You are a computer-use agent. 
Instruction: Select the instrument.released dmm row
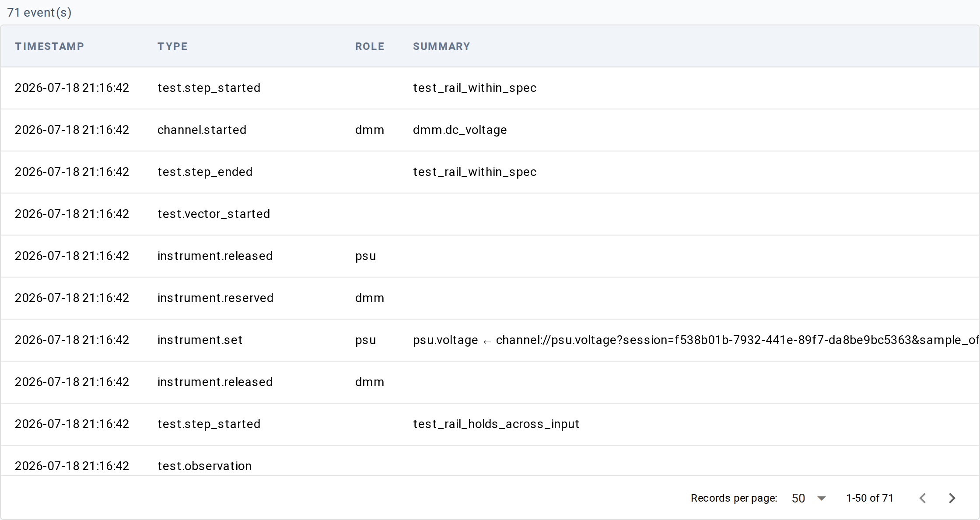click(x=490, y=382)
